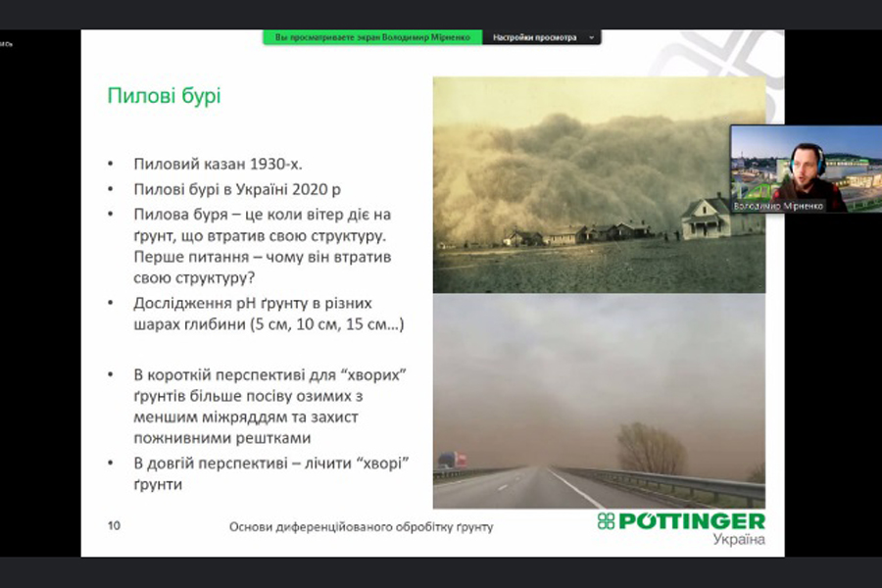Click the text 'Перше питання – чому він втратив'

(262, 257)
